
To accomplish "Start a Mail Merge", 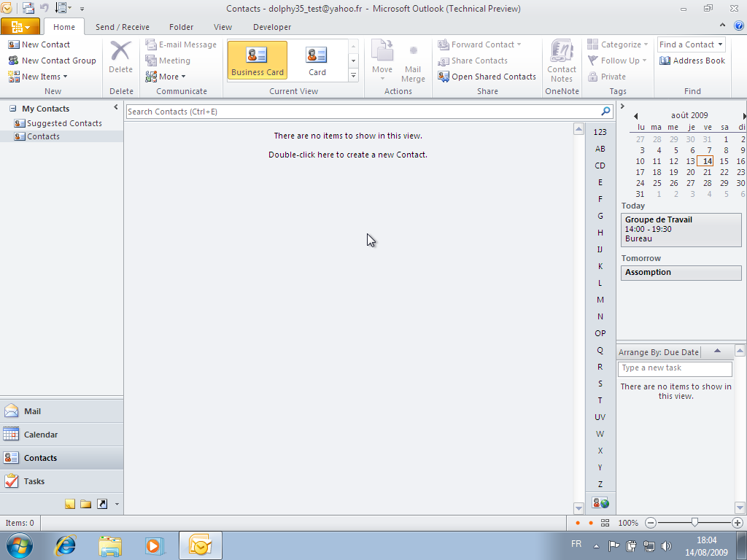I will [413, 61].
